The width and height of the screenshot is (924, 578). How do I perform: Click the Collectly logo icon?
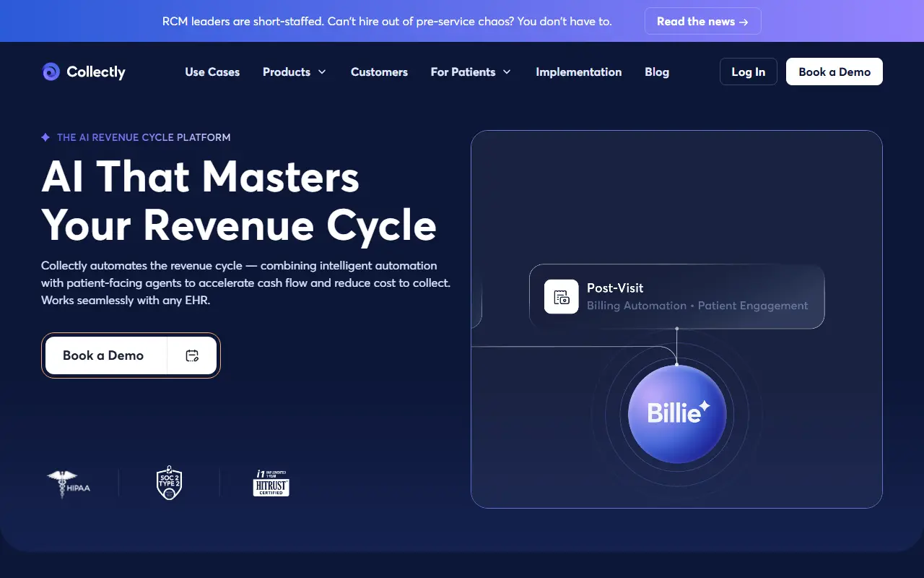click(51, 72)
